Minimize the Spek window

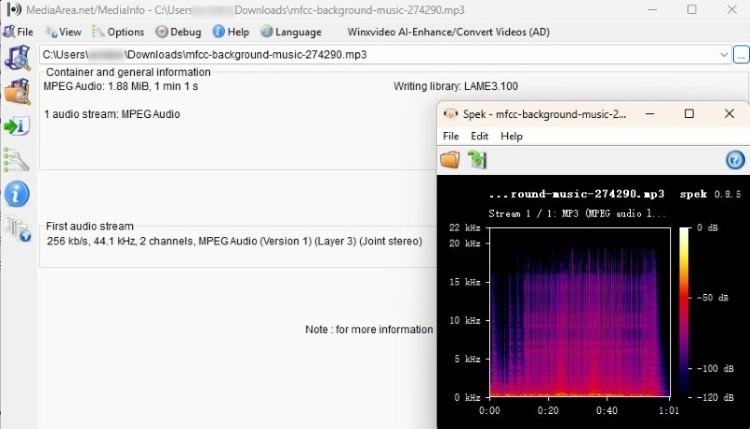(650, 114)
